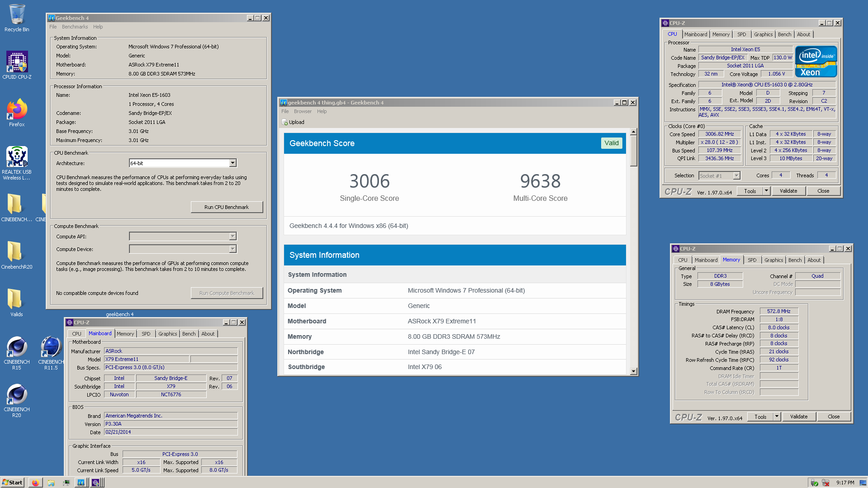This screenshot has width=868, height=488.
Task: Click the Geekbench results vertical scrollbar thumb
Action: (x=633, y=151)
